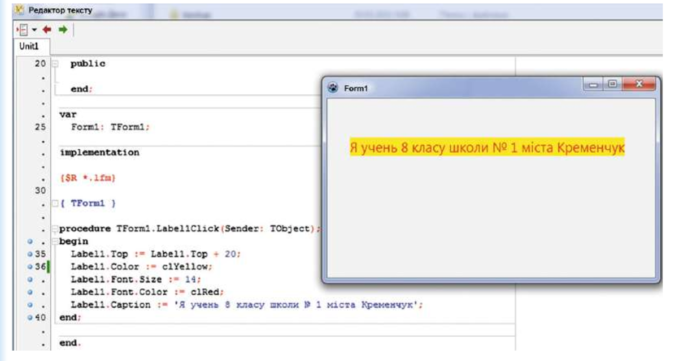Click the gutter dot beside Label1.Font.Size line
Viewport: 674px width, 361px height.
point(30,279)
